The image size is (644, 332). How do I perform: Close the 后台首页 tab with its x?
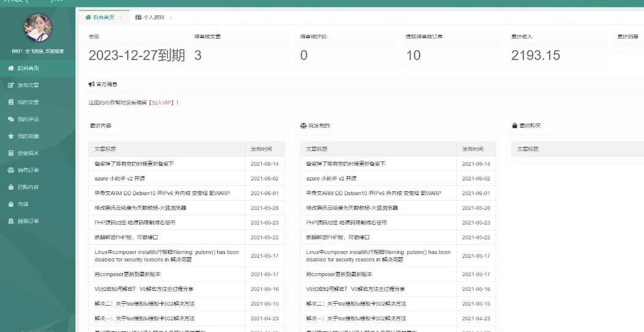[121, 18]
